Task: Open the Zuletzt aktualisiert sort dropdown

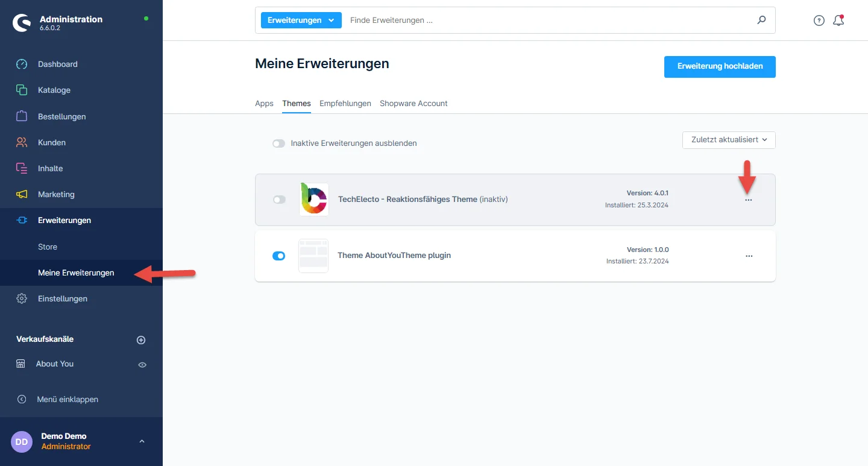Action: (x=729, y=140)
